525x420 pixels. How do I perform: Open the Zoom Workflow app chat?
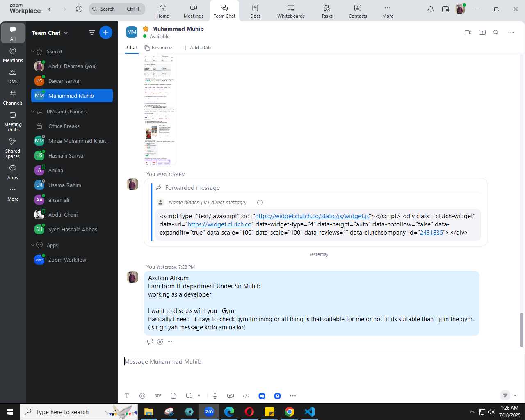coord(72,260)
